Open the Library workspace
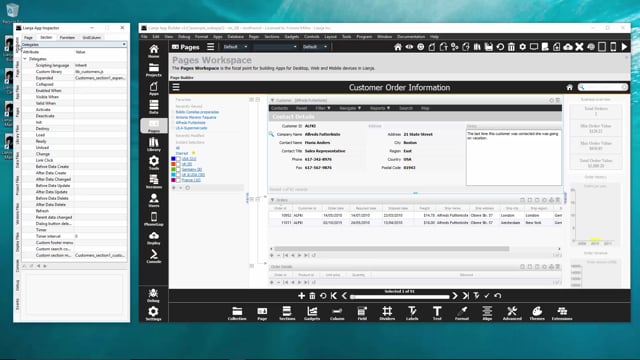640x360 pixels. coord(153,144)
